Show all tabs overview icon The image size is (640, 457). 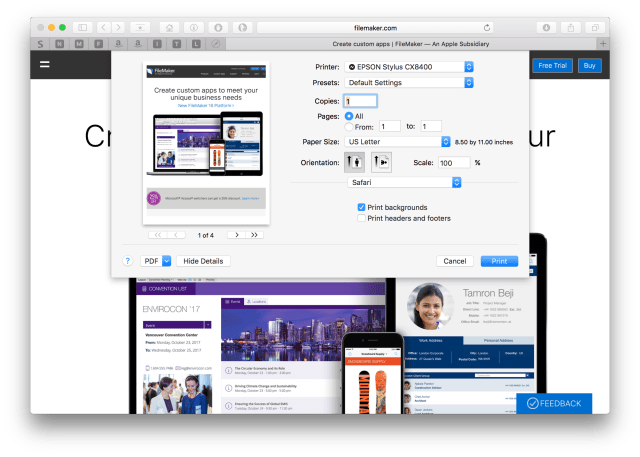(x=595, y=27)
